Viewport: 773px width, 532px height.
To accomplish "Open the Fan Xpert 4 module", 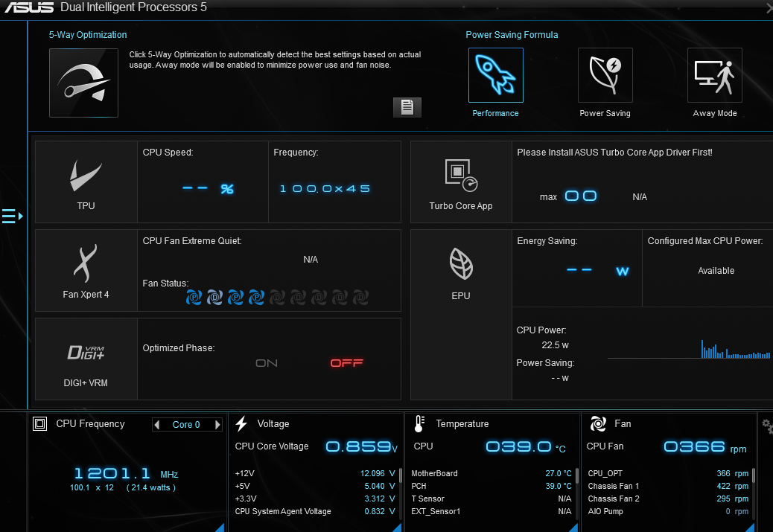I will (x=86, y=270).
